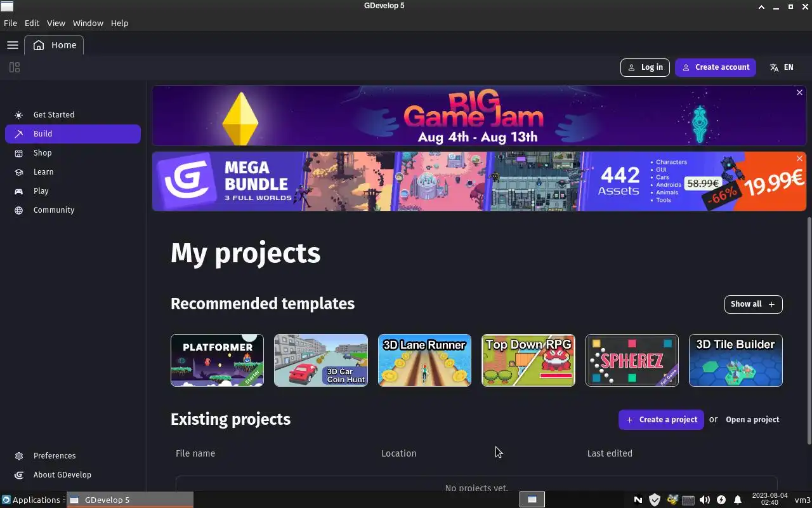This screenshot has width=812, height=508.
Task: Open About GDevelop from sidebar
Action: tap(73, 475)
